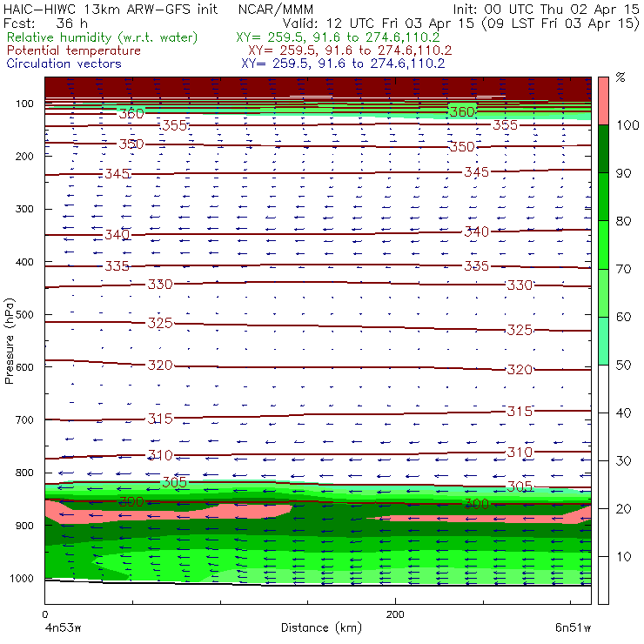
Task: Click the '900' pressure axis label
Action: (24, 526)
